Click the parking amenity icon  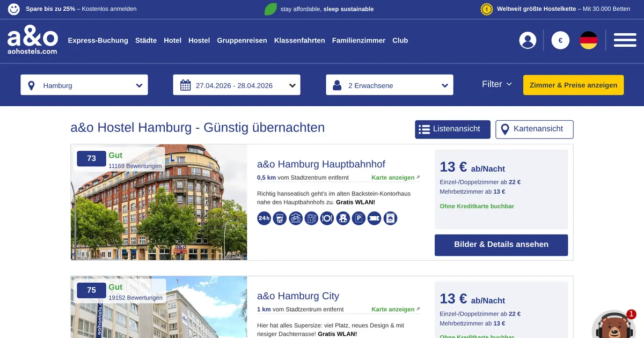358,218
